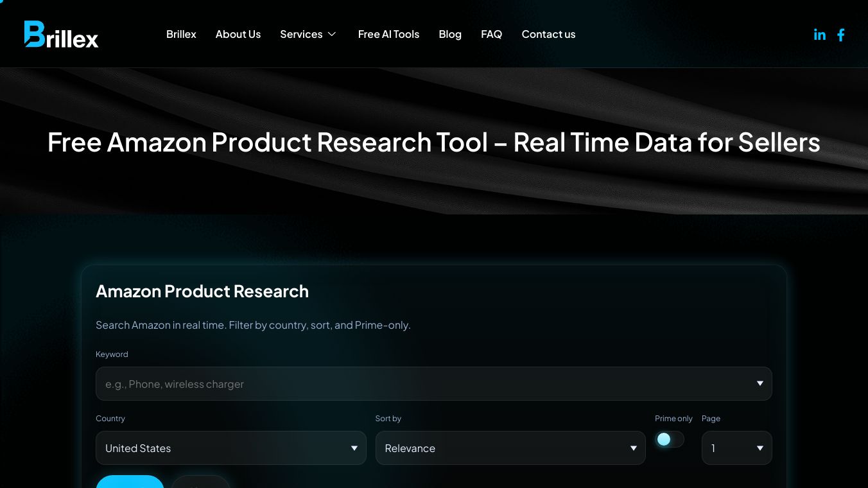Open the Country dropdown showing United States

pos(231,448)
